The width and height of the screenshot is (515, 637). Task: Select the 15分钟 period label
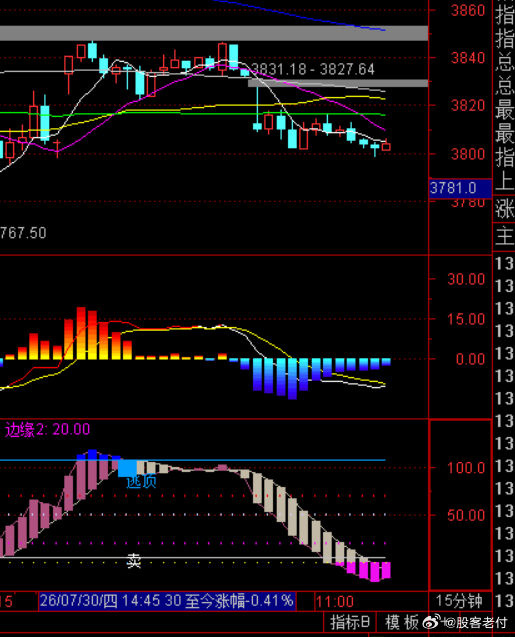459,601
